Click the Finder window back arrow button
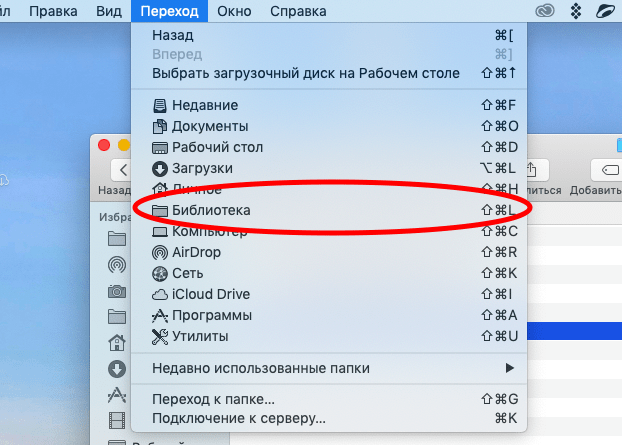This screenshot has width=622, height=445. pos(121,170)
